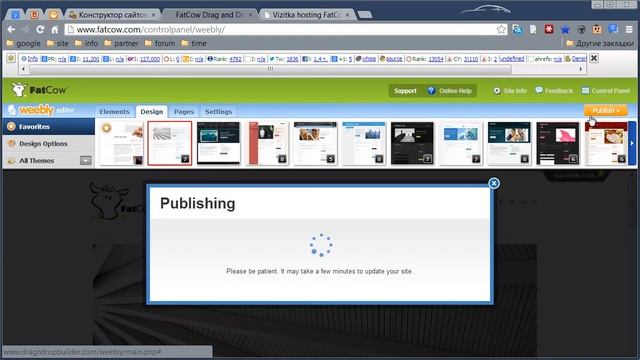The height and width of the screenshot is (360, 640).
Task: Go to Control Panel link
Action: point(606,91)
